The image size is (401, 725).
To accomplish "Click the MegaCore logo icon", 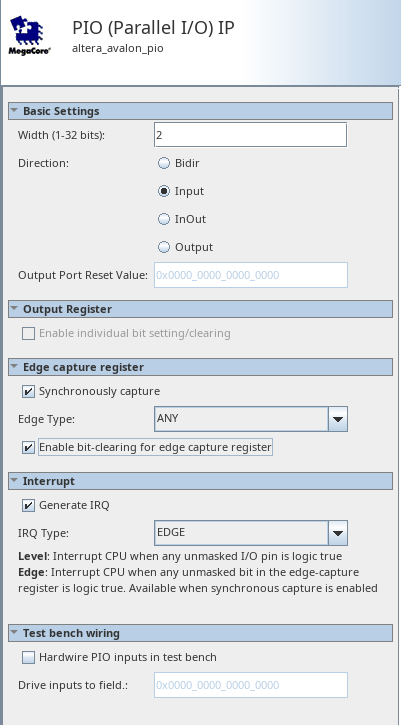I will click(x=30, y=36).
